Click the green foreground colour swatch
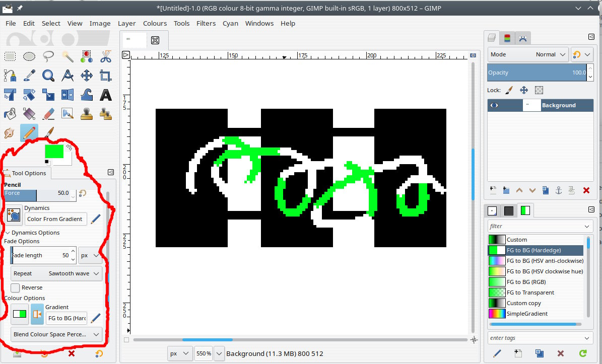The image size is (602, 364). coord(54,151)
